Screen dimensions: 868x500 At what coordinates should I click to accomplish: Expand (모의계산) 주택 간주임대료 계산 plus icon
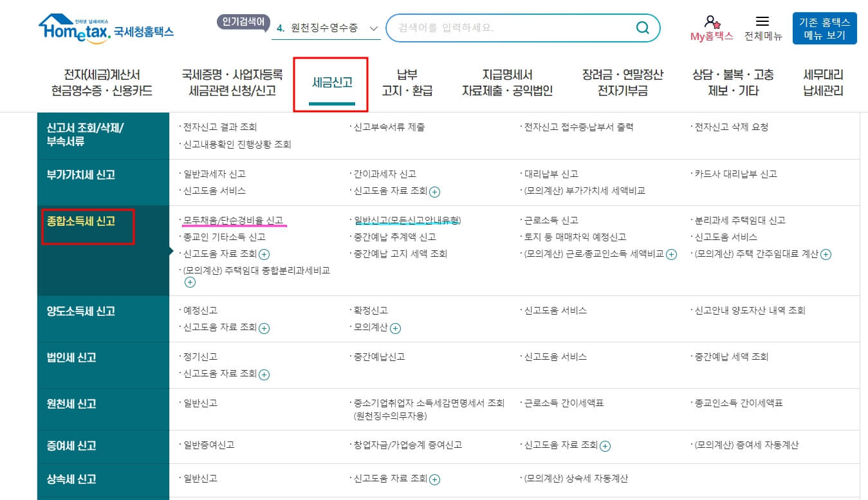825,254
